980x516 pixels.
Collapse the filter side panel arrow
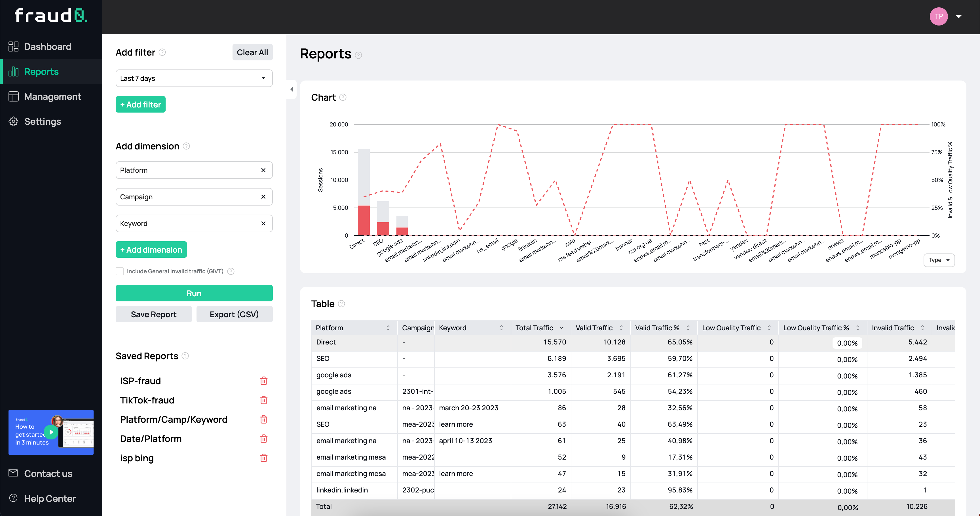pos(292,89)
